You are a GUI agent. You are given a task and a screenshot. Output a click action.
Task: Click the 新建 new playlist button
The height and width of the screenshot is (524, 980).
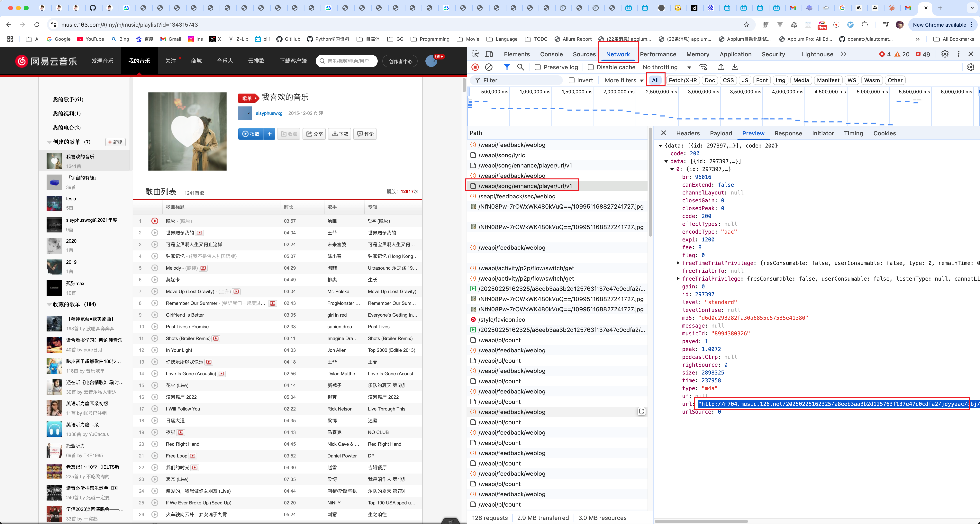click(115, 142)
